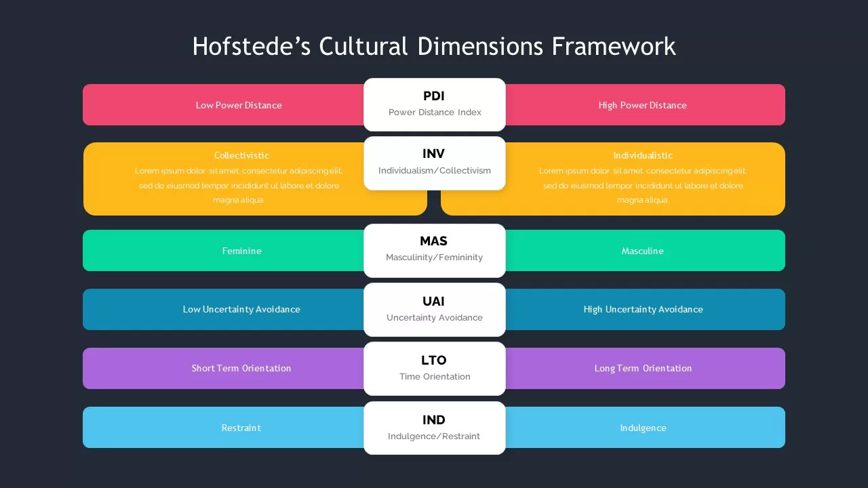The image size is (868, 488).
Task: Click the Feminine label
Action: tap(241, 251)
